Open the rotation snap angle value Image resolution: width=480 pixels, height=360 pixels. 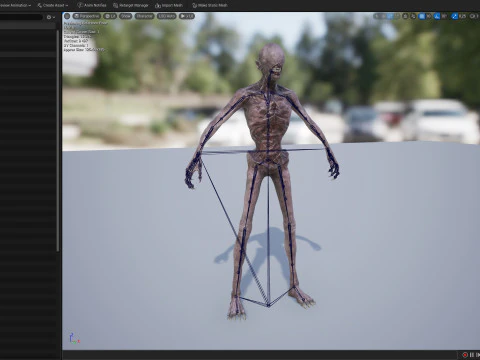pyautogui.click(x=444, y=16)
